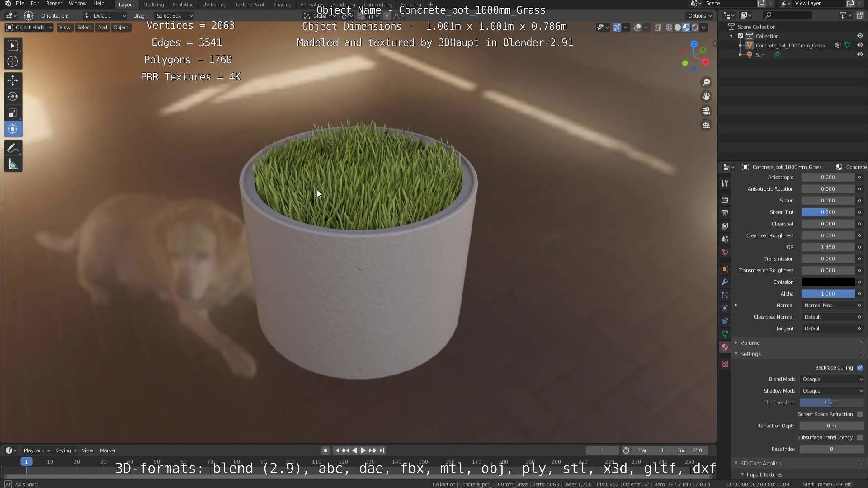Open the View Layer properties tab
868x488 pixels.
click(725, 226)
